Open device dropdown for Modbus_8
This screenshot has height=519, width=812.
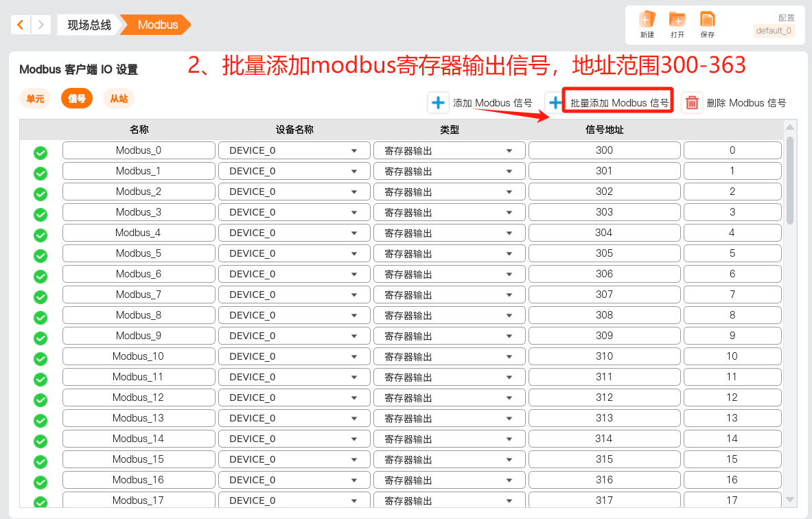click(294, 315)
